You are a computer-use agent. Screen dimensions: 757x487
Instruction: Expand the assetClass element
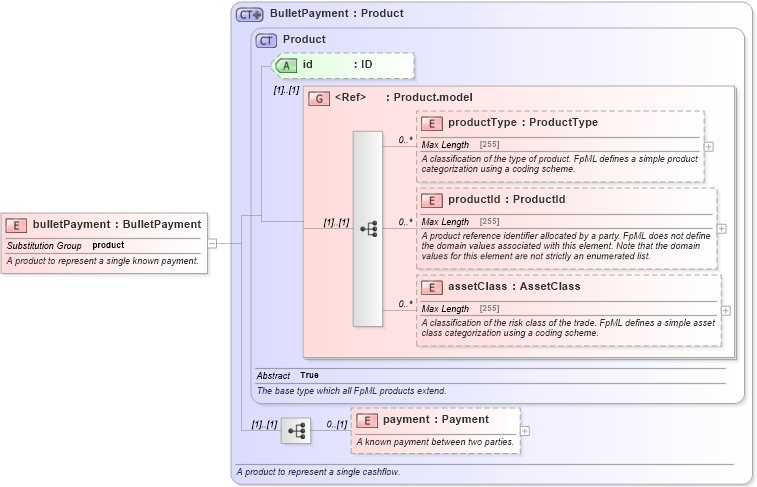click(726, 311)
